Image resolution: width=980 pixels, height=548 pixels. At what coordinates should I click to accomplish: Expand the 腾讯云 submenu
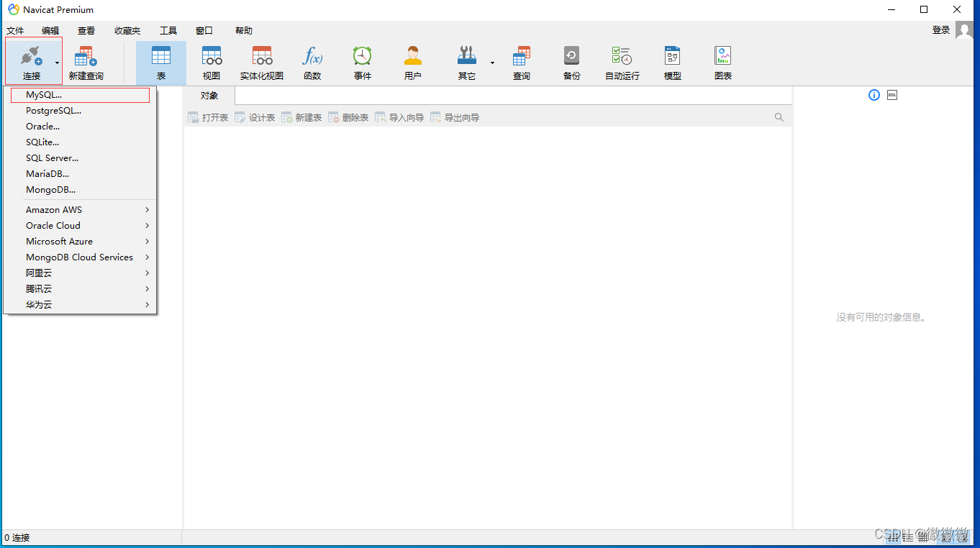coord(80,289)
